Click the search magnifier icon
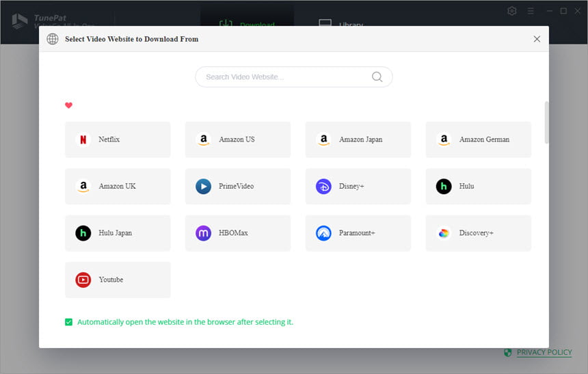Image resolution: width=588 pixels, height=374 pixels. [377, 77]
